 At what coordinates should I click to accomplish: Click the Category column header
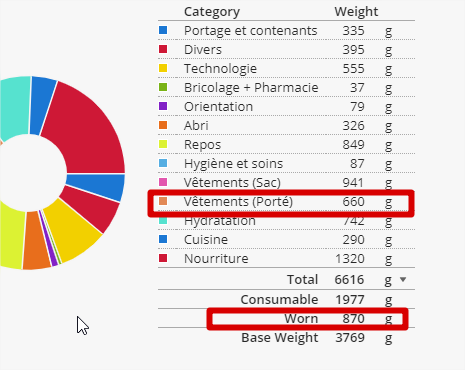click(212, 12)
